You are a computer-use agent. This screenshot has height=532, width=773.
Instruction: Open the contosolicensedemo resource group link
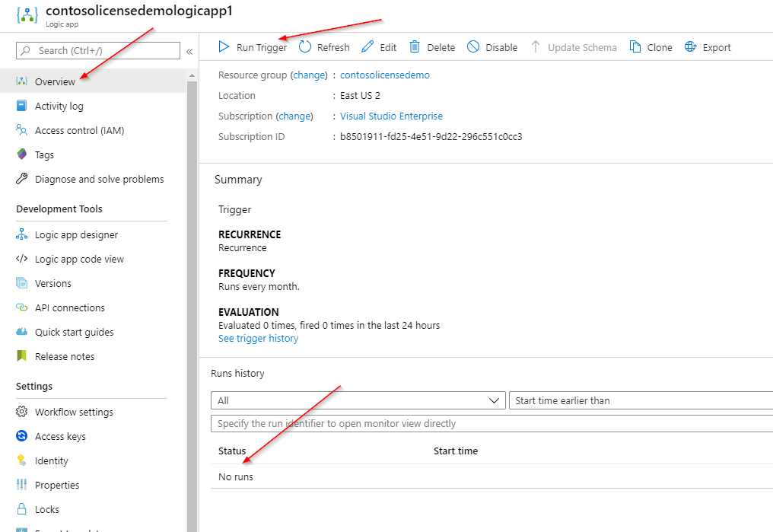tap(384, 75)
